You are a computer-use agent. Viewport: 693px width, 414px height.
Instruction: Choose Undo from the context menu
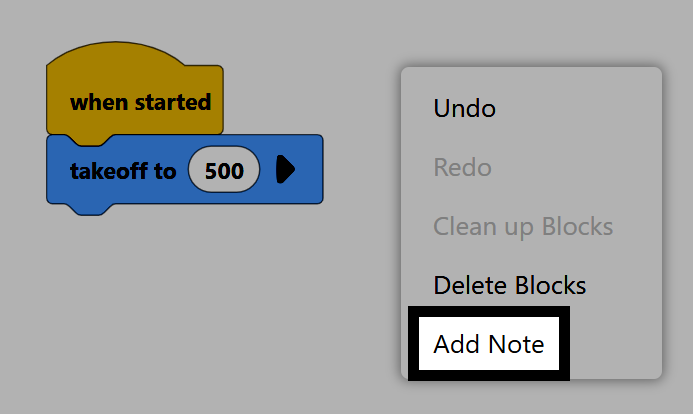(x=464, y=108)
